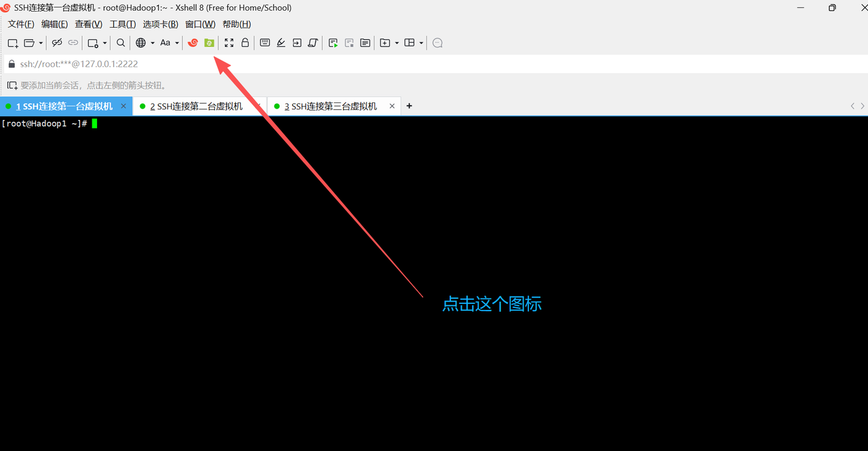Create a new session with the toolbar icon
This screenshot has height=451, width=868.
(12, 43)
